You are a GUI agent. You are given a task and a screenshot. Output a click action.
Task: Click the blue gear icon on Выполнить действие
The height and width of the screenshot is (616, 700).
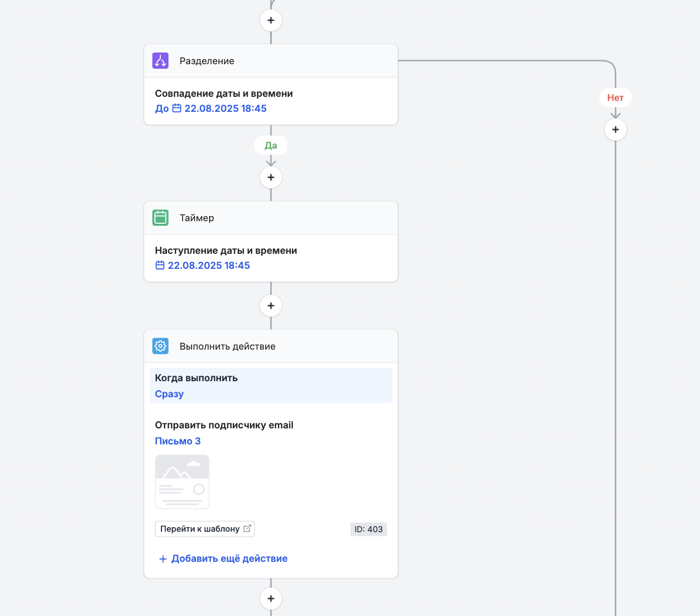tap(160, 346)
